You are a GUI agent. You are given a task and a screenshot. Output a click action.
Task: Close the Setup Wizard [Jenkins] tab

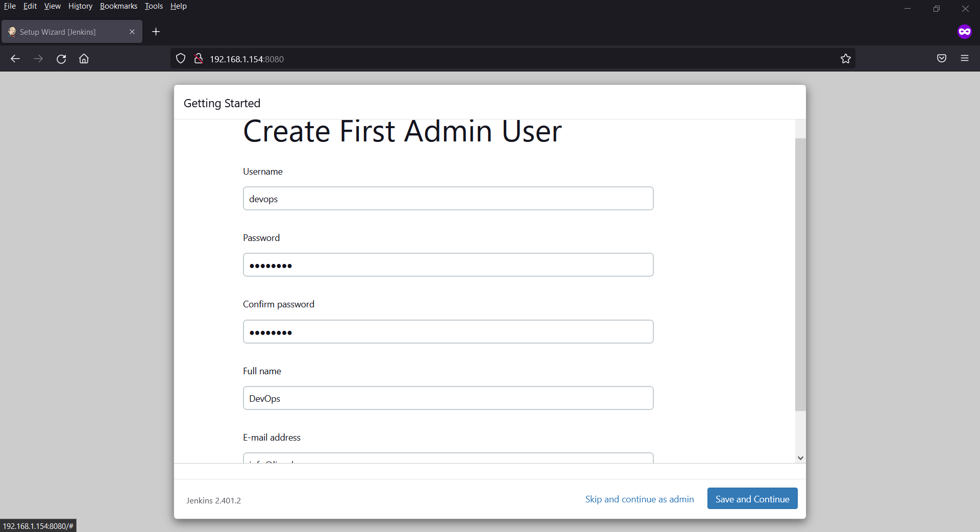[x=132, y=32]
